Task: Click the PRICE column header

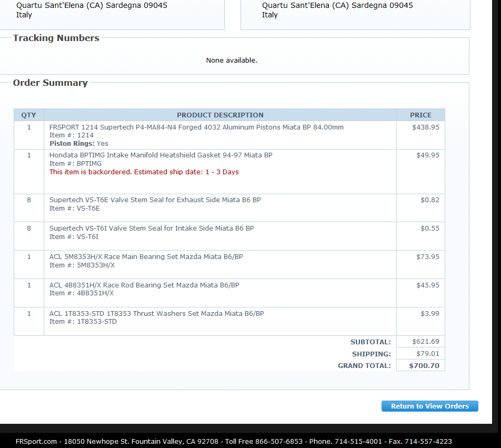Action: coord(420,115)
